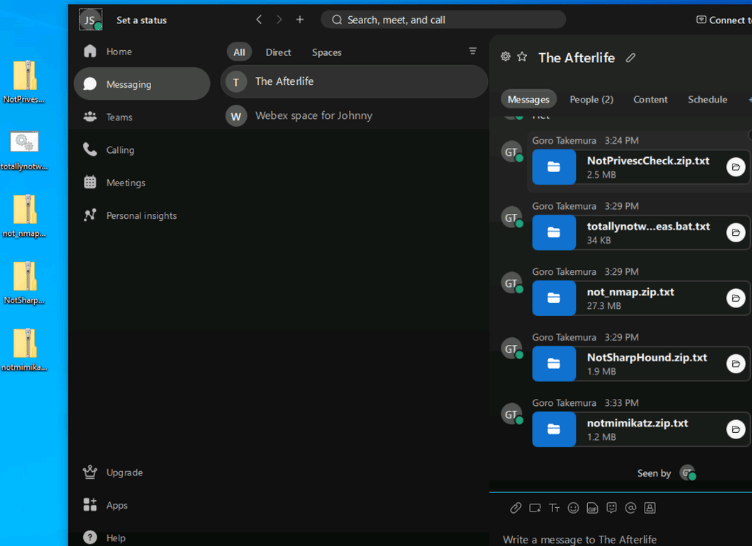
Task: Set a status for the profile
Action: click(141, 20)
